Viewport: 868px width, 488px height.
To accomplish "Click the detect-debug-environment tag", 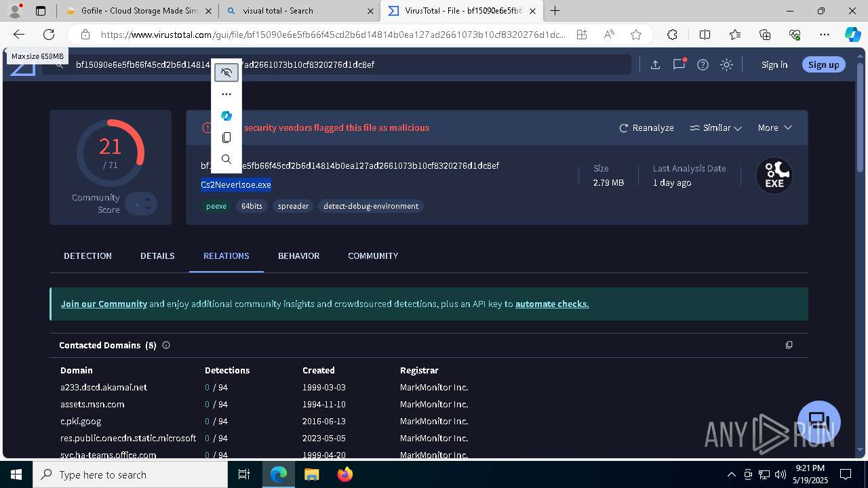I will pyautogui.click(x=371, y=206).
